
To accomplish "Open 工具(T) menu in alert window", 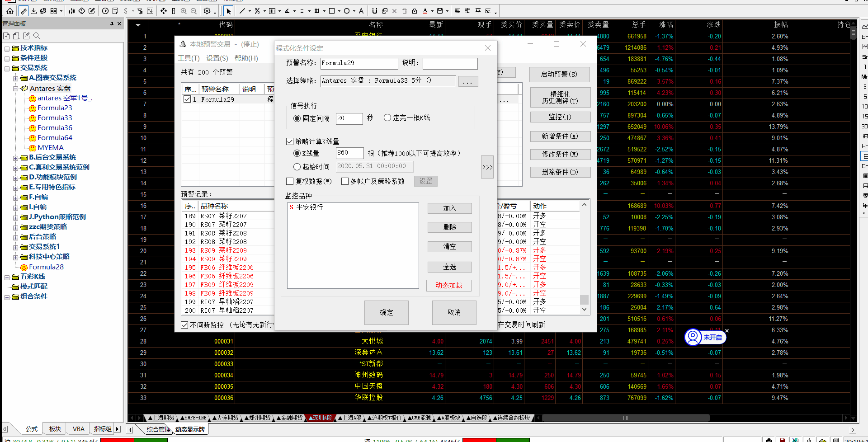I will pos(189,58).
